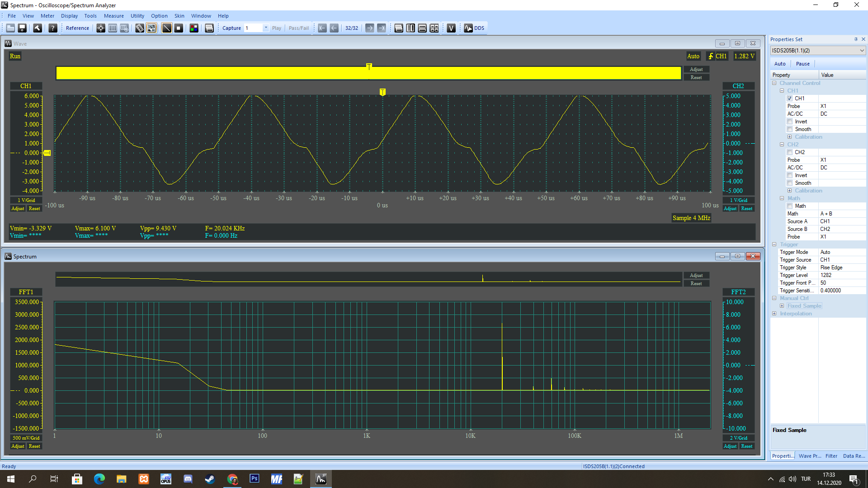Image resolution: width=868 pixels, height=488 pixels.
Task: Enable the Math channel checkbox
Action: click(790, 206)
